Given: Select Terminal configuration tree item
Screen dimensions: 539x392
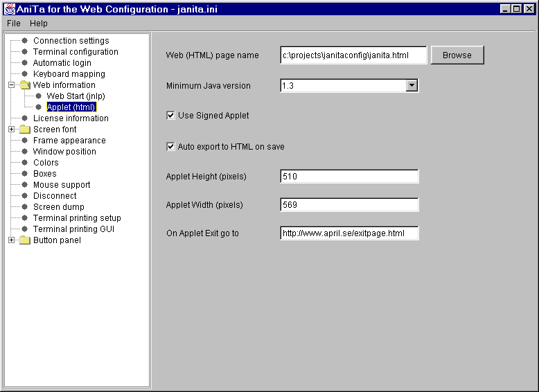Looking at the screenshot, I should 76,52.
